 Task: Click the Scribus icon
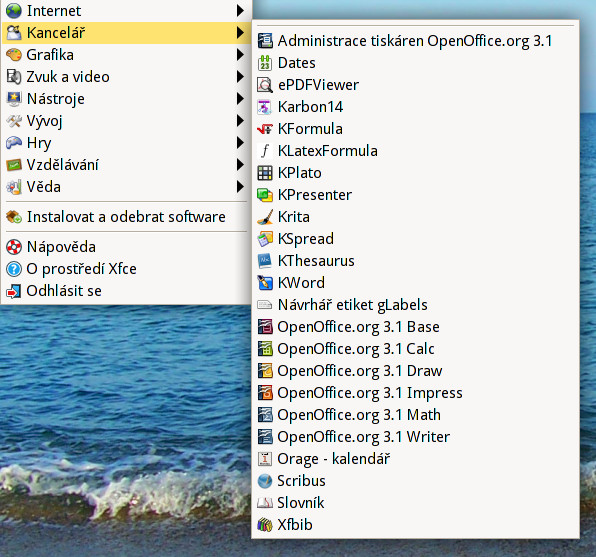point(265,481)
